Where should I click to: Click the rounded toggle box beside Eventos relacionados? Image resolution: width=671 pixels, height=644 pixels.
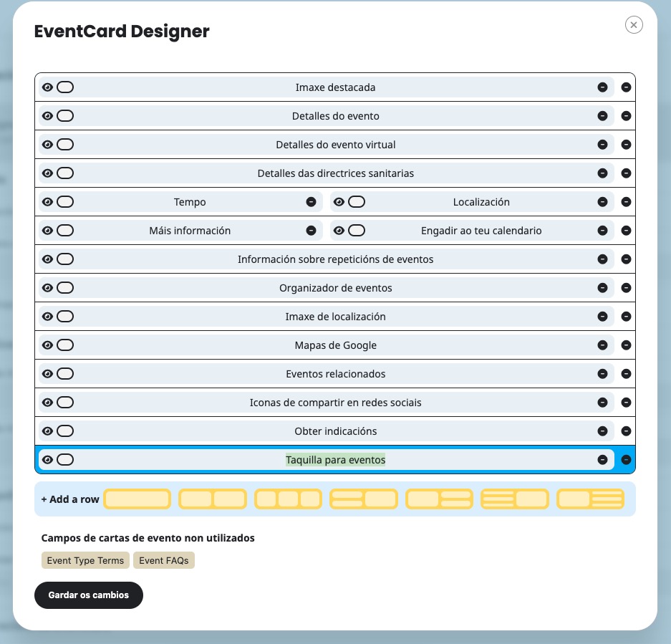(x=65, y=374)
